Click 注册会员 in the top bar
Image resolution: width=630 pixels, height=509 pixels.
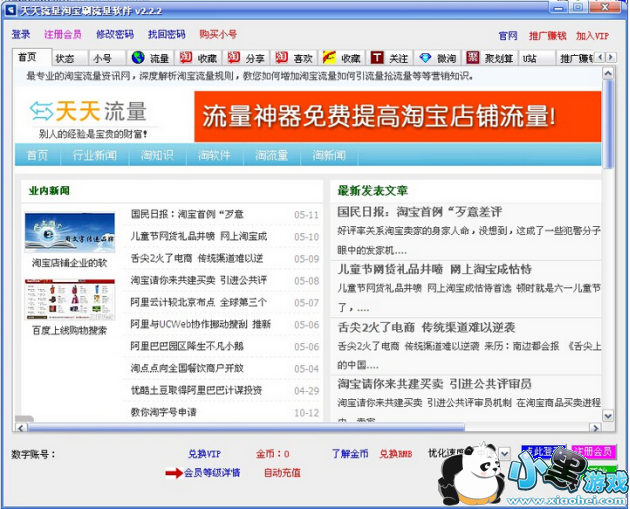[x=62, y=35]
